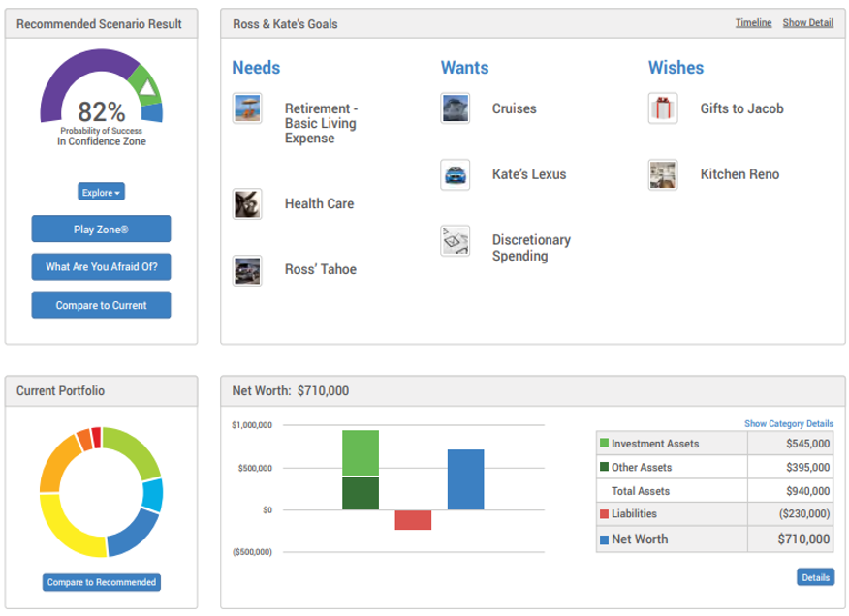This screenshot has width=849, height=616.
Task: Click Compare to Current button
Action: tap(101, 305)
